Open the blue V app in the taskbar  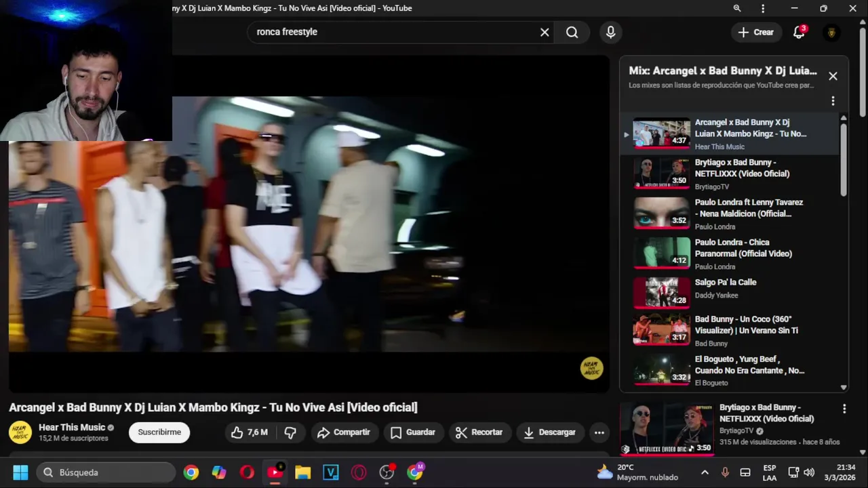tap(331, 472)
